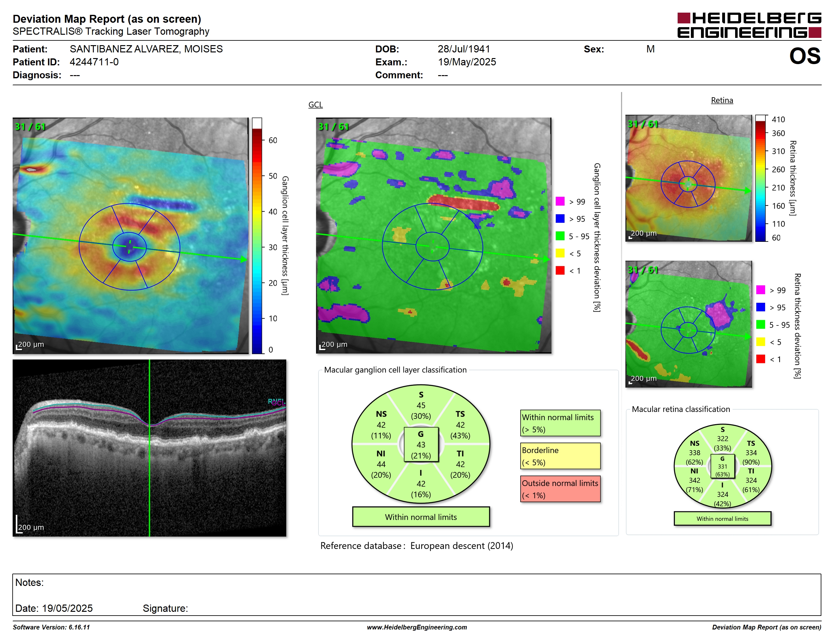The image size is (834, 644).
Task: Click the patient name SANTIBANEZ ALVAREZ, MOISES
Action: point(146,49)
